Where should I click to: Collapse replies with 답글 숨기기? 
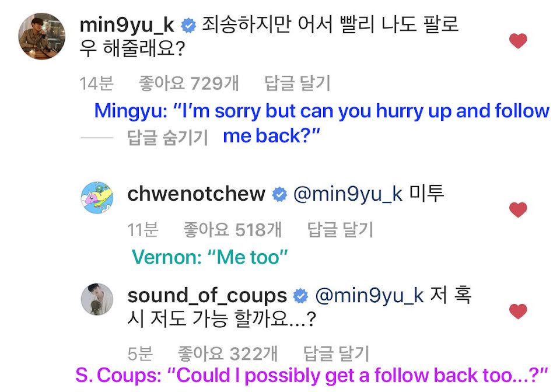(167, 138)
